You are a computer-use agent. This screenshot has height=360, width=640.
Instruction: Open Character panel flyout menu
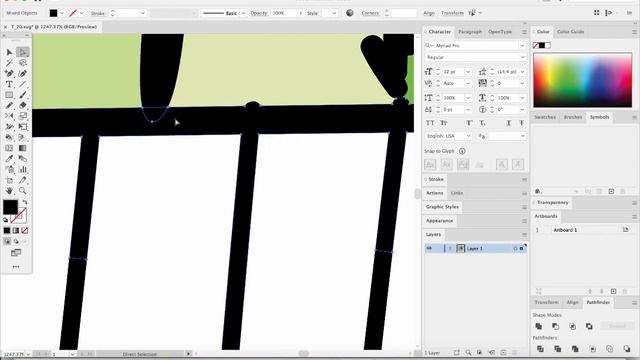click(524, 32)
